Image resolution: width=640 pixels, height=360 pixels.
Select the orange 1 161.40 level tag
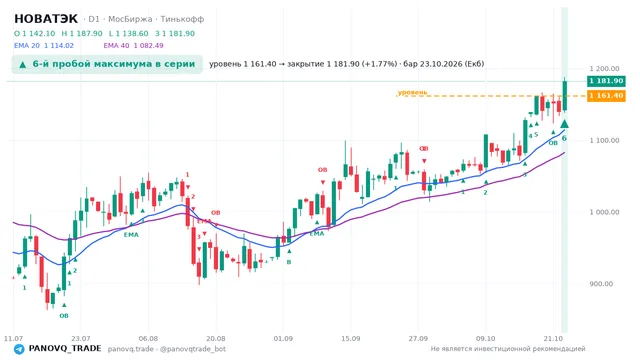point(606,96)
